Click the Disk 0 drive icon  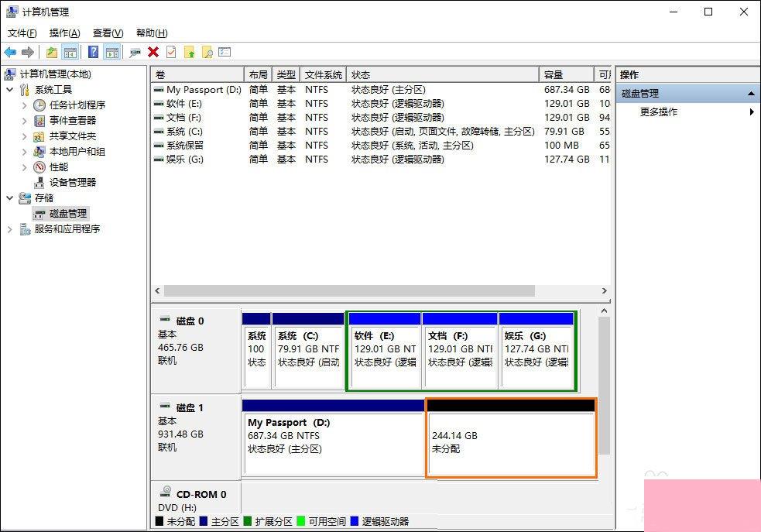pyautogui.click(x=165, y=319)
